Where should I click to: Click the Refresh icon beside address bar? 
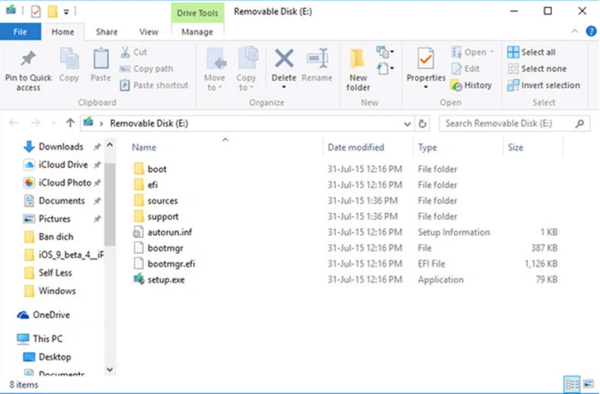422,124
